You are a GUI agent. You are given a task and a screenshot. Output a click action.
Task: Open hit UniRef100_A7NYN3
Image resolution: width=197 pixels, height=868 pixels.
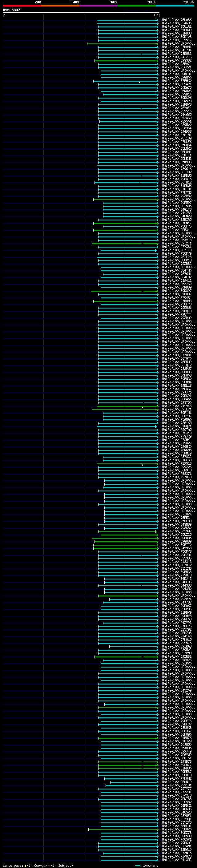pos(177,192)
